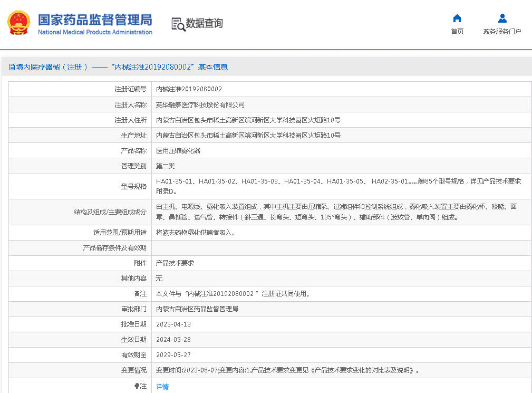
Task: Click registration number value 国械注准20192080002
Action: [189, 89]
